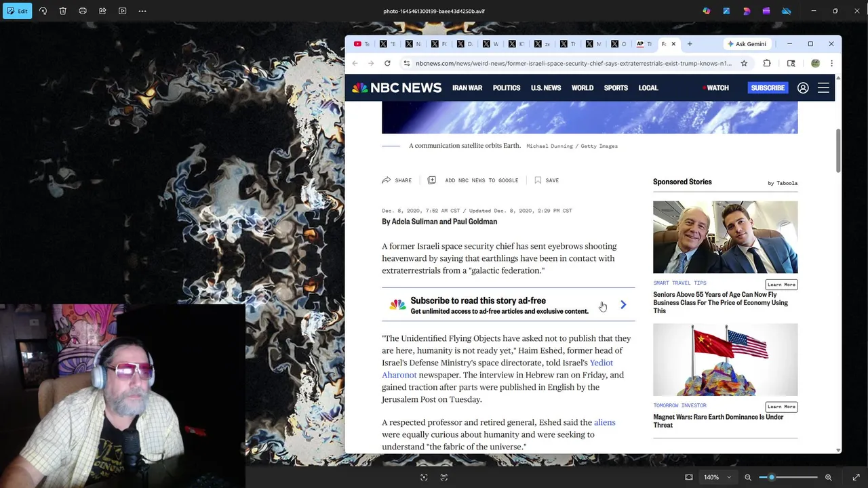This screenshot has width=868, height=488.
Task: Click Learn More for Smart Travel Tips
Action: point(781,285)
